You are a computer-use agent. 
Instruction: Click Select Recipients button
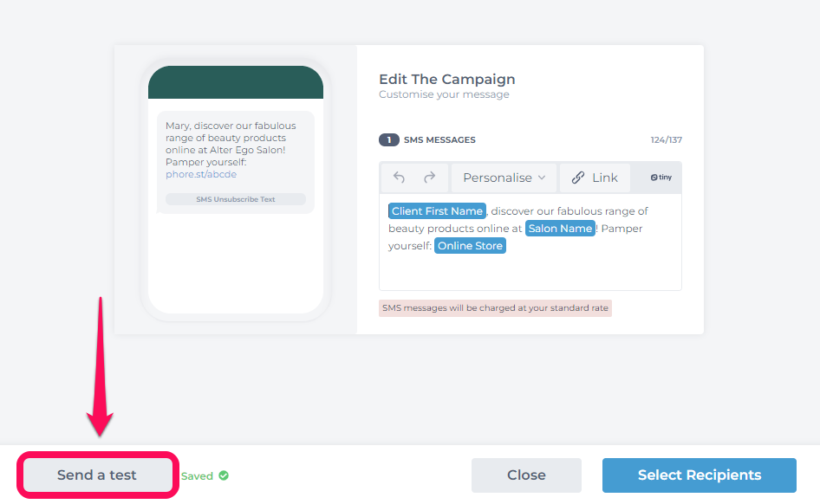pyautogui.click(x=700, y=475)
